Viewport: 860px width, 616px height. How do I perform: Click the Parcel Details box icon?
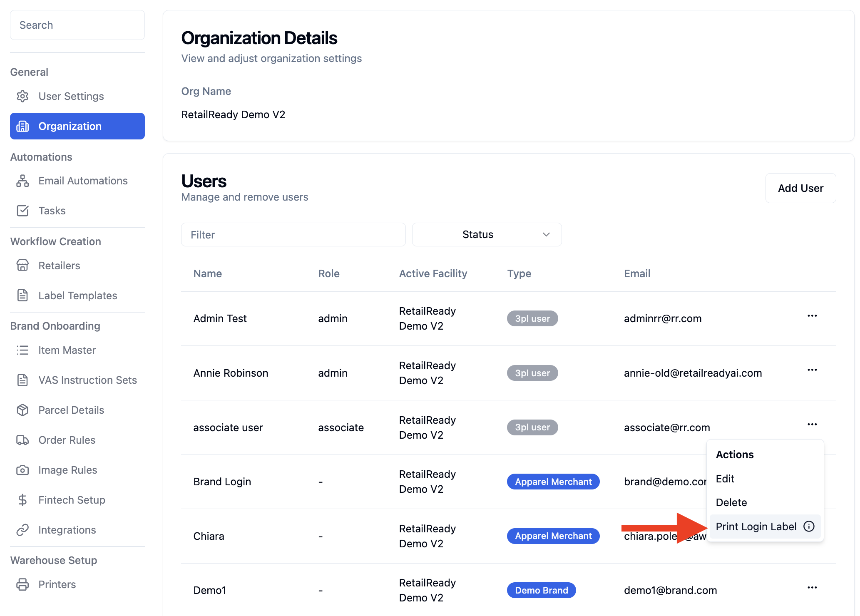22,410
